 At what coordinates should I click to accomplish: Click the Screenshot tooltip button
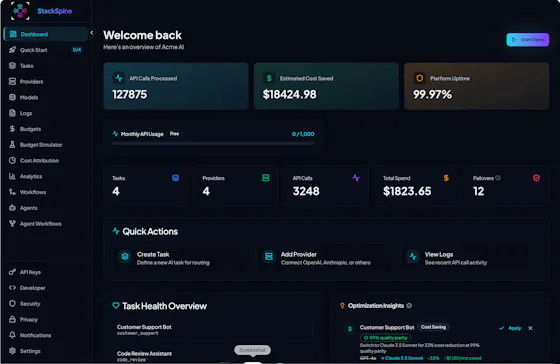click(x=252, y=350)
